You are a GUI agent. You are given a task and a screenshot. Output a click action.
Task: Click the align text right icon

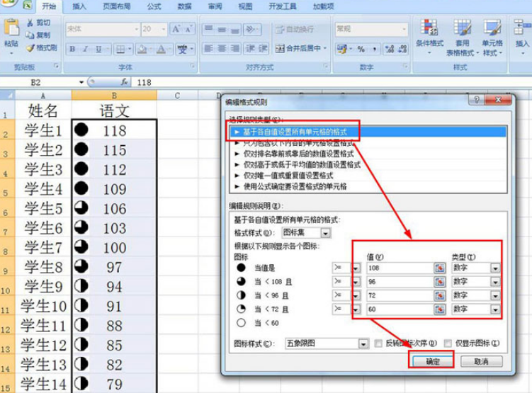coord(234,48)
